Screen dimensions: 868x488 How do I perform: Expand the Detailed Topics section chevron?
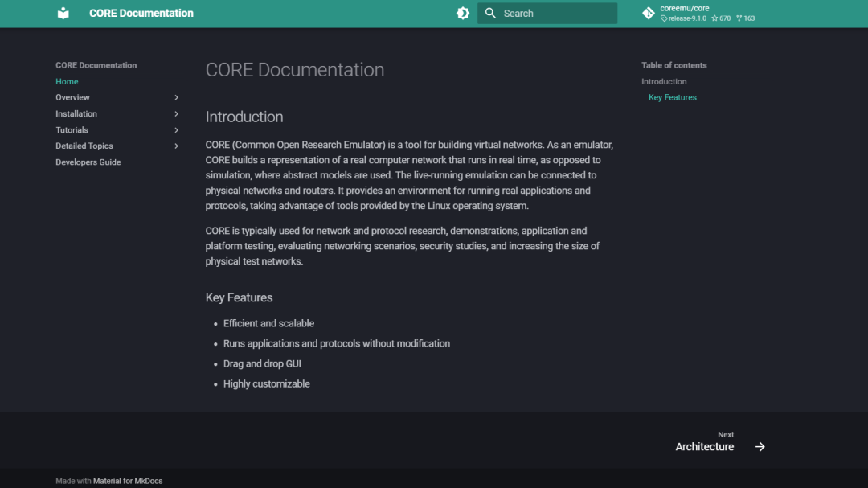[177, 146]
